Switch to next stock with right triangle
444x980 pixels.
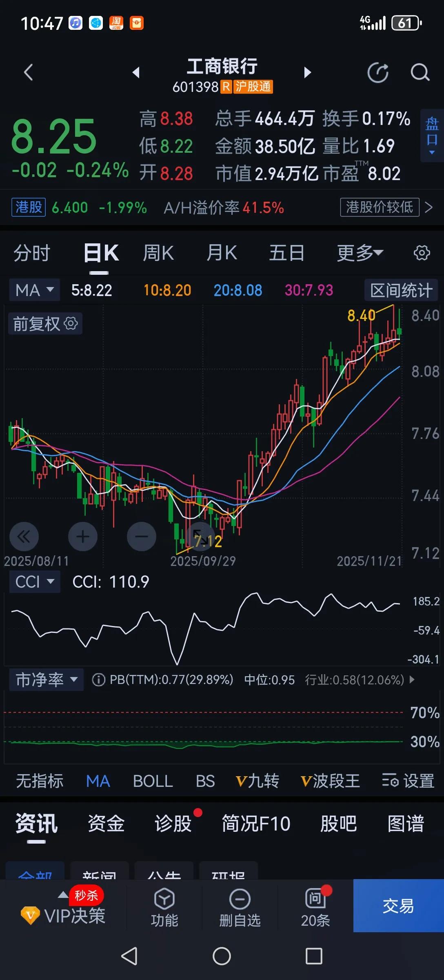pyautogui.click(x=308, y=73)
